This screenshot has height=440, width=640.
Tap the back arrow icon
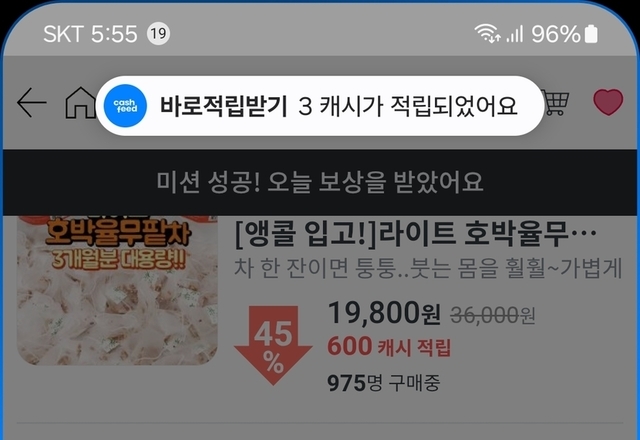coord(31,102)
